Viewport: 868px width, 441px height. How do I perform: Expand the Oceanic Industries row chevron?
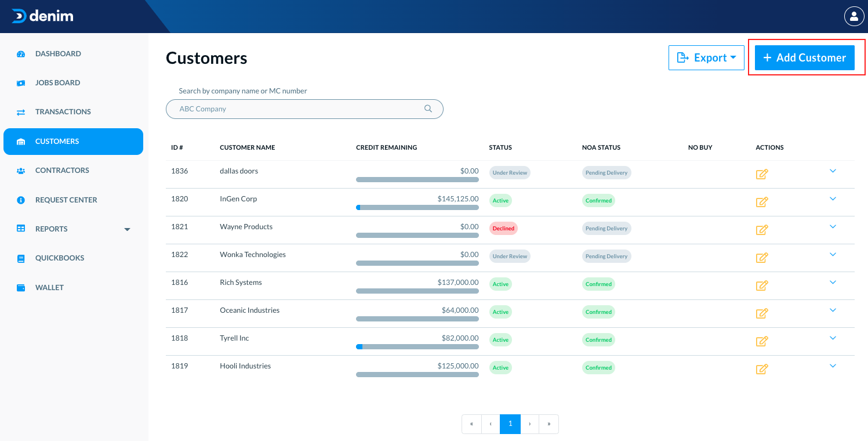click(833, 310)
